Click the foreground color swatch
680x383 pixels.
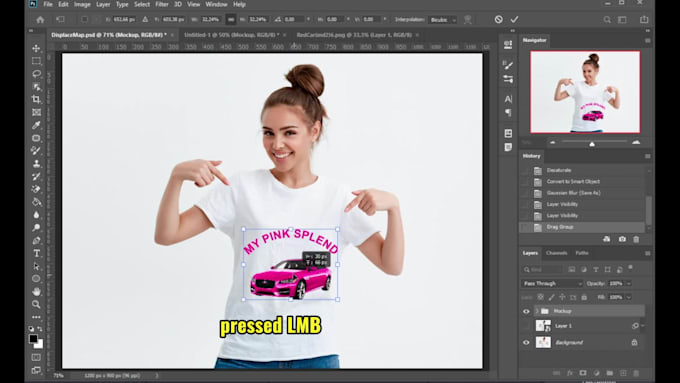click(33, 339)
